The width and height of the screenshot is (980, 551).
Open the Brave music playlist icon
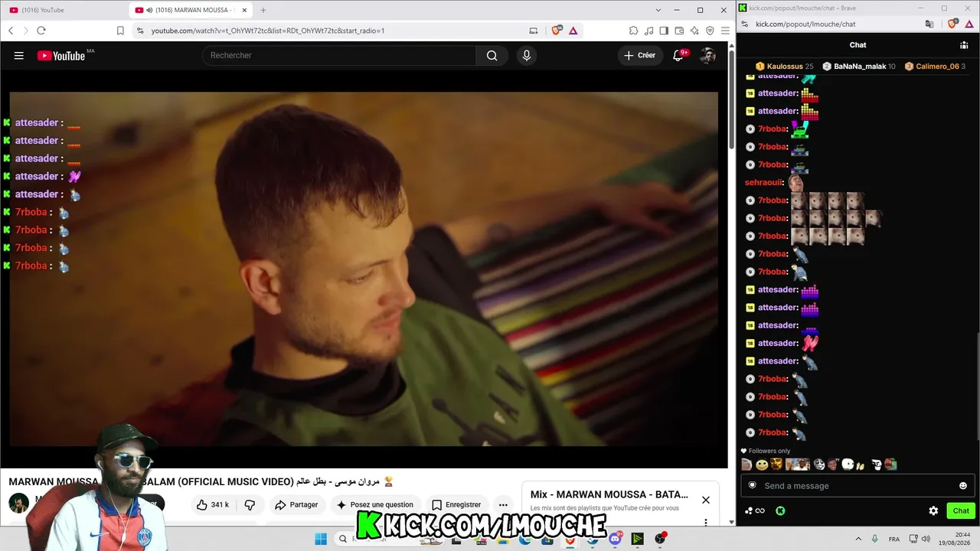coord(649,31)
